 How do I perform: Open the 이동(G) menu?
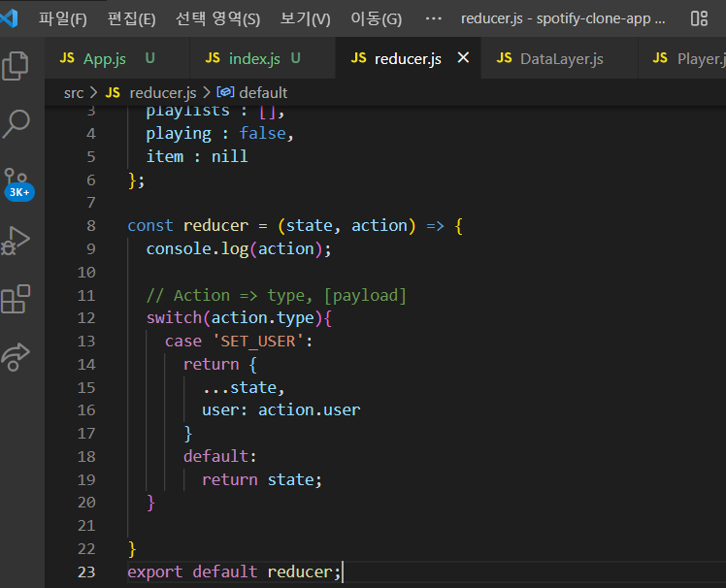coord(377,19)
